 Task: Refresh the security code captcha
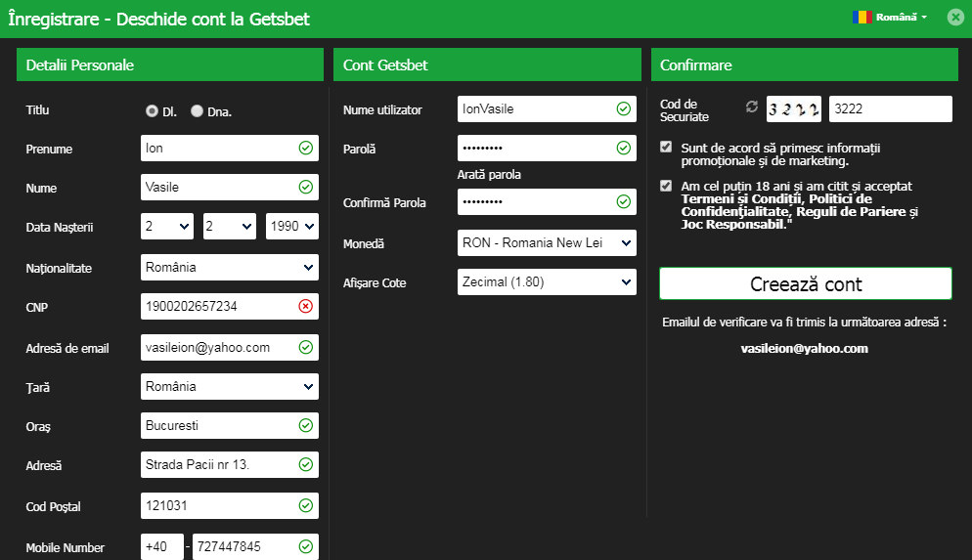pos(751,108)
